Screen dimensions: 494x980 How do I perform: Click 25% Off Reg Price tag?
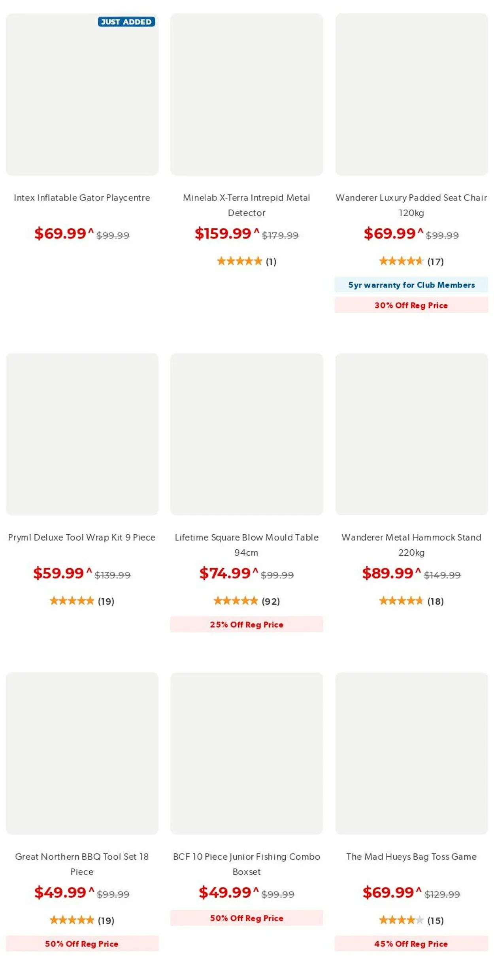point(246,624)
